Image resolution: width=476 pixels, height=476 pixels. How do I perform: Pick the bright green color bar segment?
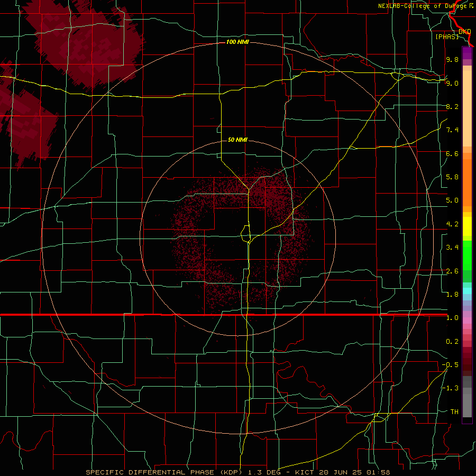[467, 255]
